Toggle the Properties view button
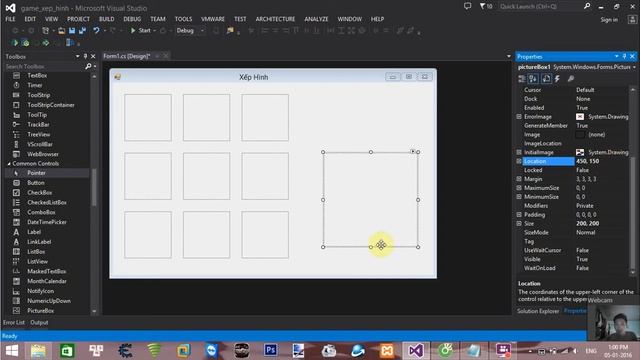 [x=546, y=79]
